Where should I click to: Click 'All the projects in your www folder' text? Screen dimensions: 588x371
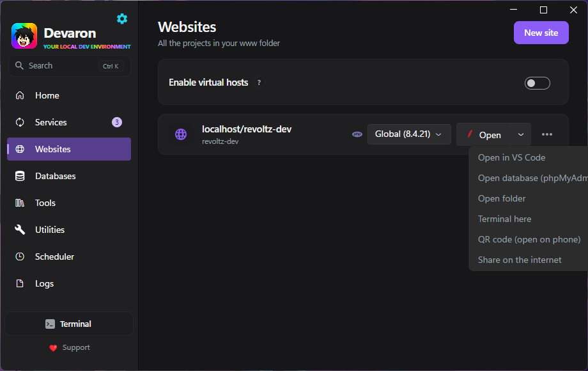pos(219,43)
